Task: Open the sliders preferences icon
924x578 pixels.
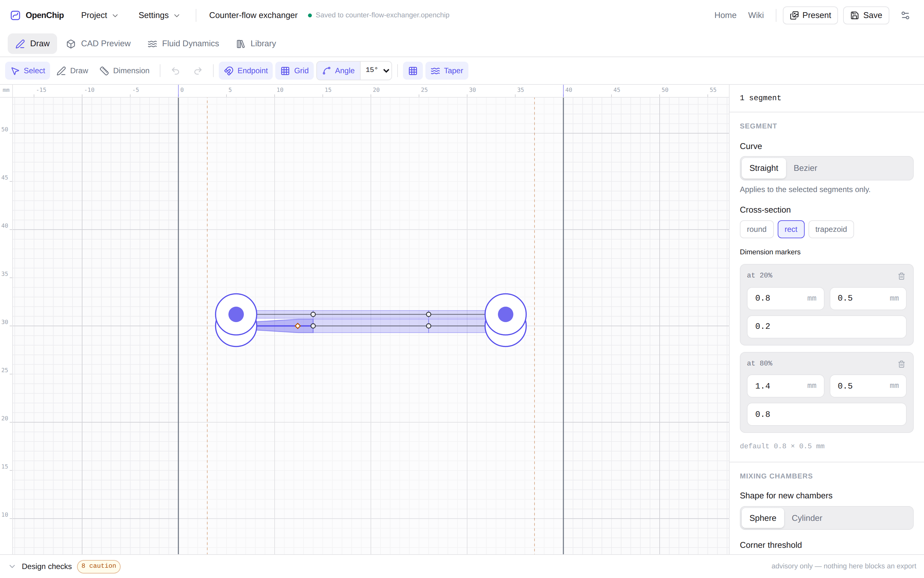Action: point(905,15)
